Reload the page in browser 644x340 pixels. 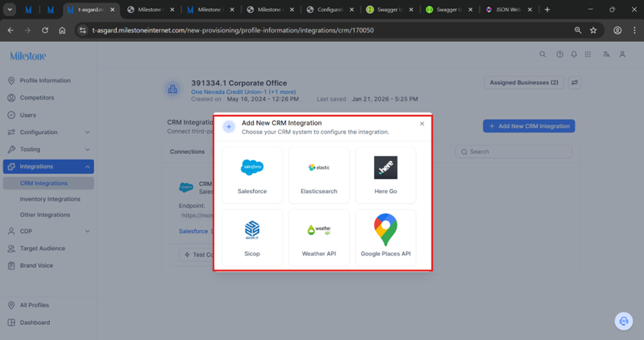(x=45, y=30)
